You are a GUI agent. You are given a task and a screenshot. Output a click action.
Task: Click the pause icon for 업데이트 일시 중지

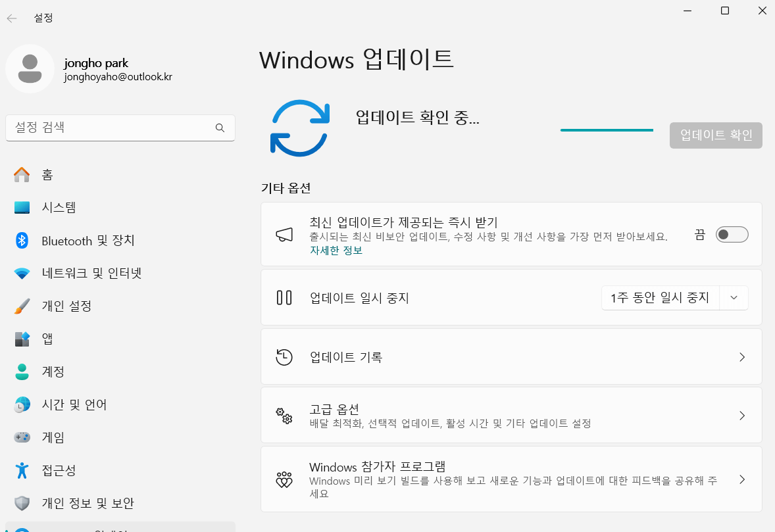click(284, 298)
